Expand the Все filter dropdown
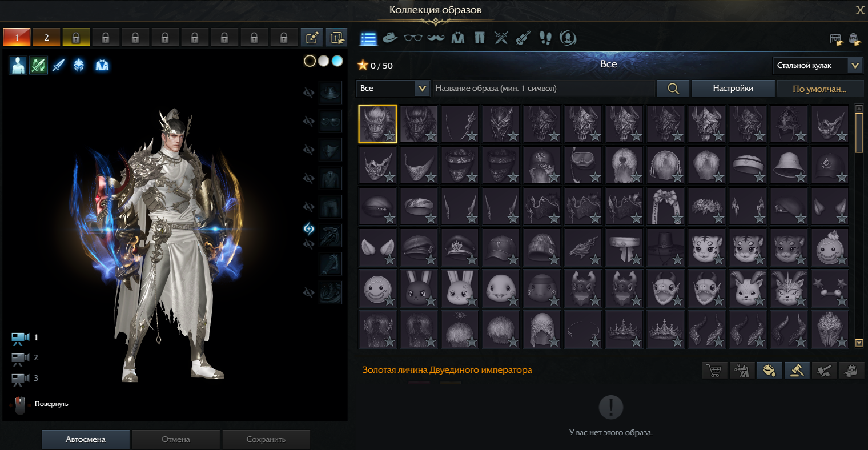The width and height of the screenshot is (868, 450). click(x=393, y=89)
